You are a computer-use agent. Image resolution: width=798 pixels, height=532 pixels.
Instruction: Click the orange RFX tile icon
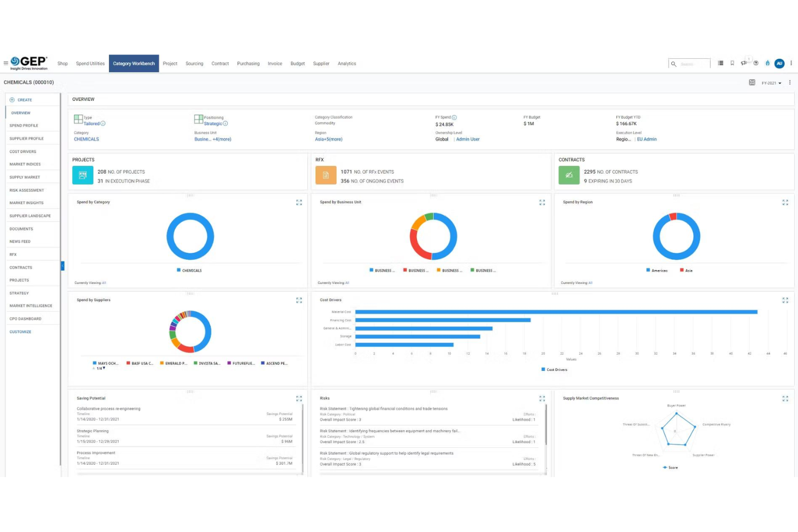326,175
